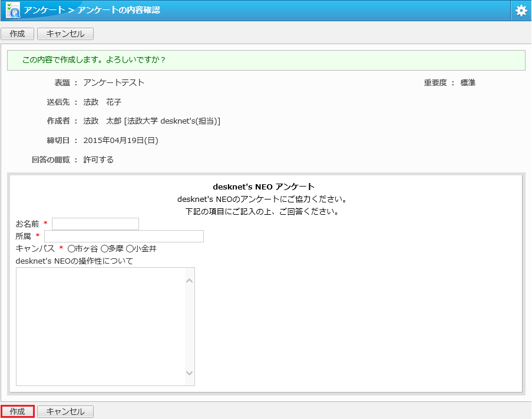Select the 多摩 campus radio button

pos(104,249)
